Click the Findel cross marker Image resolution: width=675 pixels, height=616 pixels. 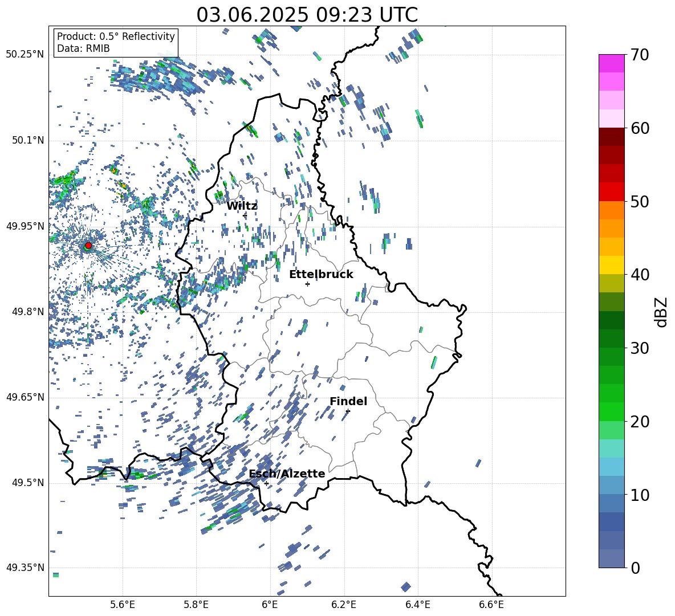coord(348,411)
